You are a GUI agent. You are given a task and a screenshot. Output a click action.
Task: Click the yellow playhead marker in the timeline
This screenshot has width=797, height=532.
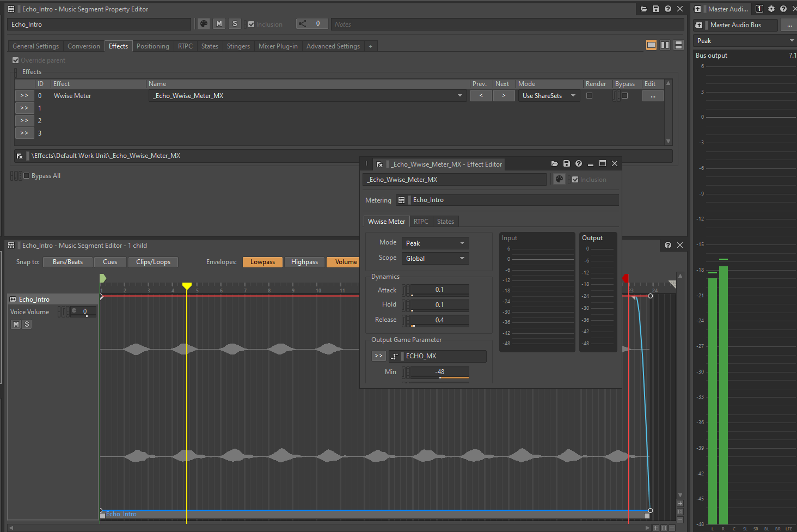187,285
